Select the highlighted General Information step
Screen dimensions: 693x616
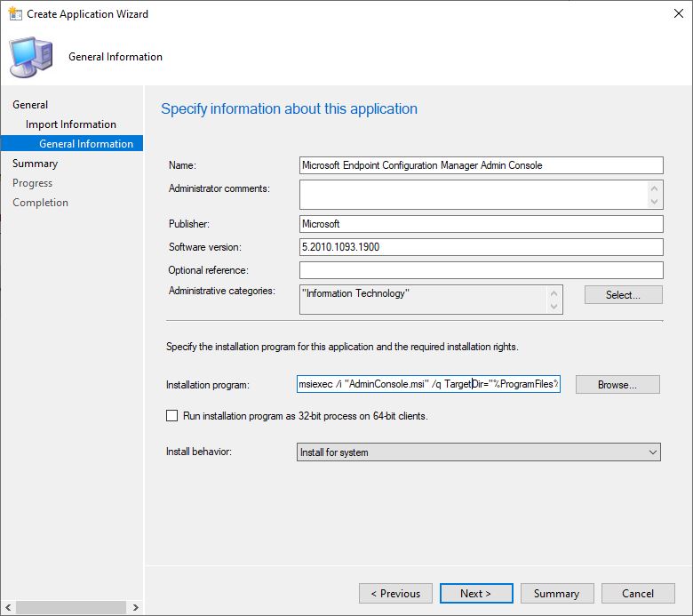[72, 143]
